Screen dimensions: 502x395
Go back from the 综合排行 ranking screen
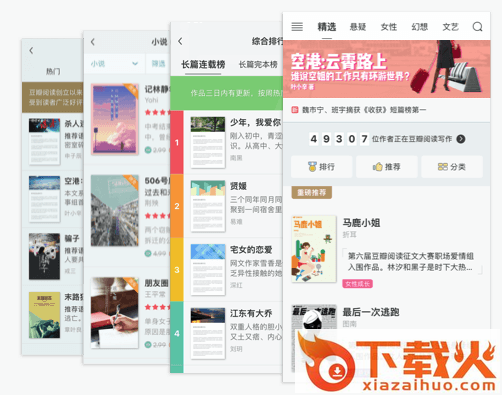coord(180,41)
